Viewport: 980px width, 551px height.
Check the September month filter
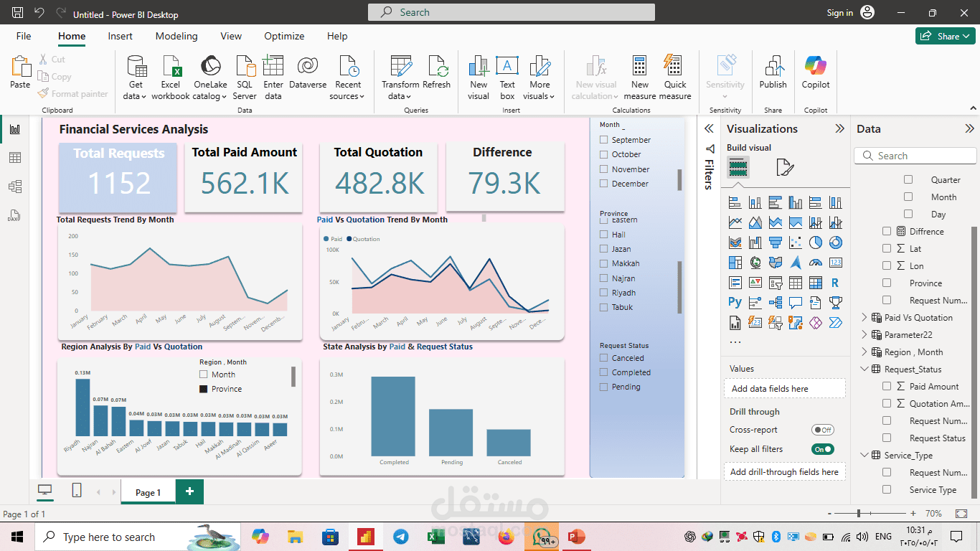point(604,140)
